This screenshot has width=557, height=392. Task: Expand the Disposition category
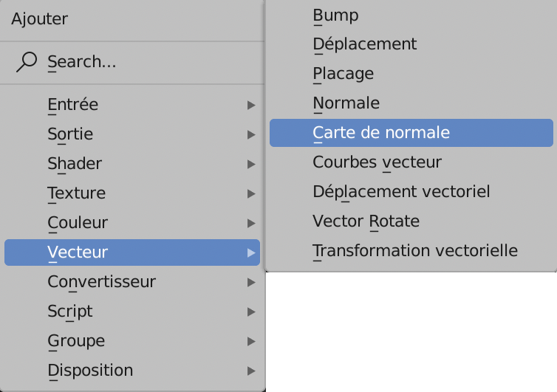coord(133,371)
